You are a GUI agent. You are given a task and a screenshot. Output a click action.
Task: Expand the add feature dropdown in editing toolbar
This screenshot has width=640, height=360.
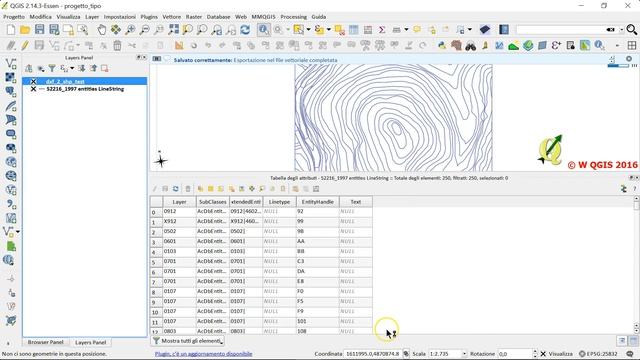pos(78,45)
